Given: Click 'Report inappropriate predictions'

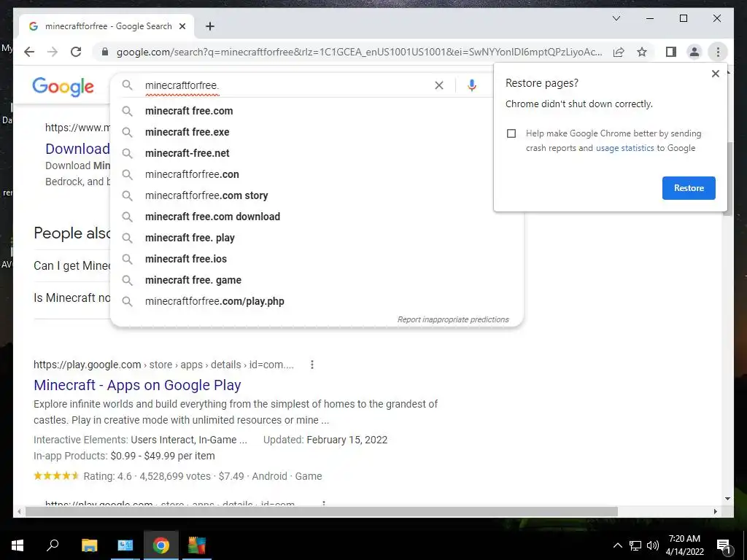Looking at the screenshot, I should click(453, 319).
